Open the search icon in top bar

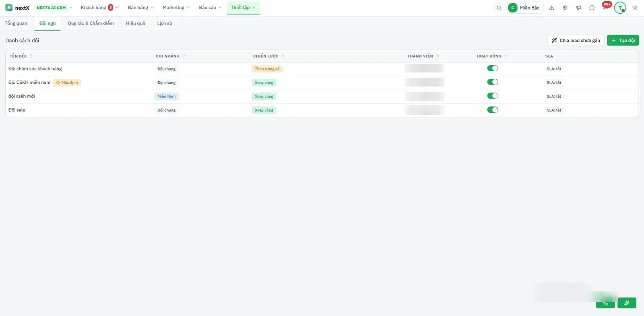(499, 8)
